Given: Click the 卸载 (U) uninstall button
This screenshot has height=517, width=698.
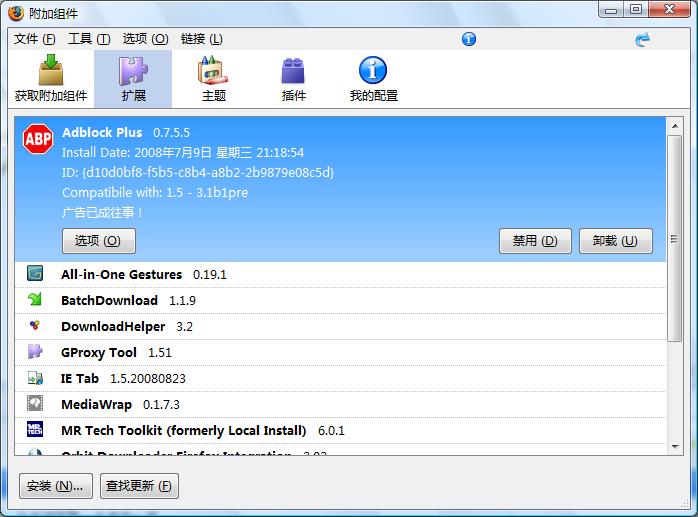Looking at the screenshot, I should (616, 241).
